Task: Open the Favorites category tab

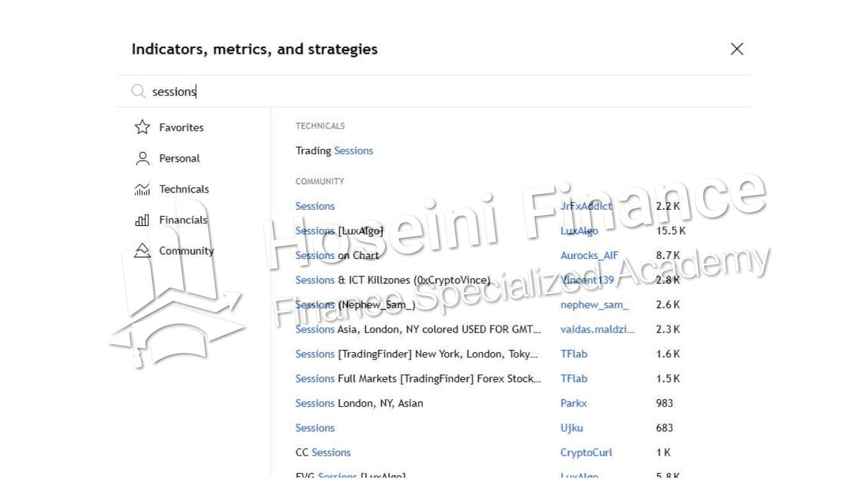Action: 181,127
